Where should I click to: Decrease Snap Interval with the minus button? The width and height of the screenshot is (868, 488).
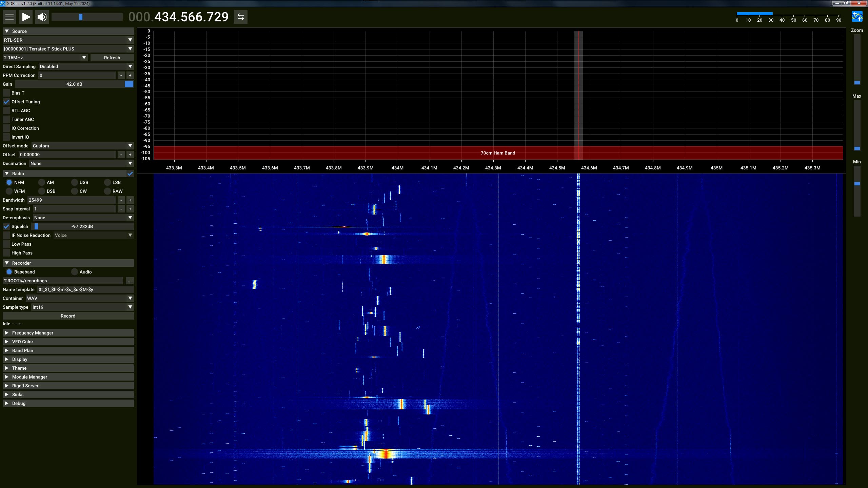point(121,209)
